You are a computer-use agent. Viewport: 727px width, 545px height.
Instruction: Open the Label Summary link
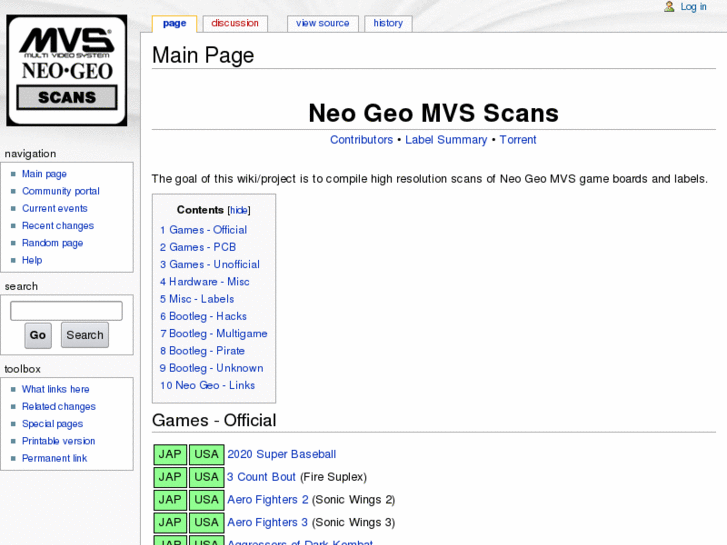(x=446, y=140)
